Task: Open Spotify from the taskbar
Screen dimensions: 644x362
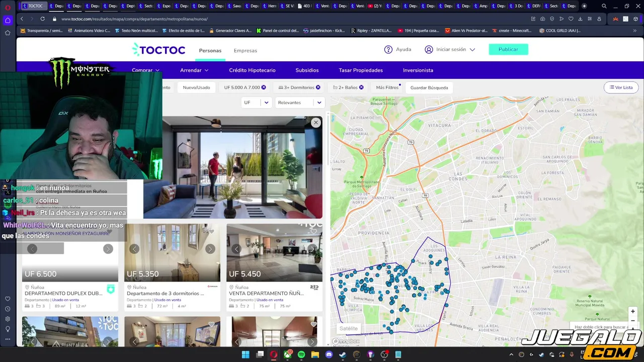Action: coord(301,355)
